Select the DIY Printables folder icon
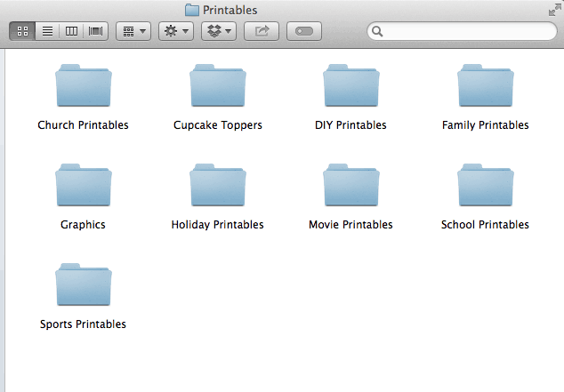 (351, 85)
